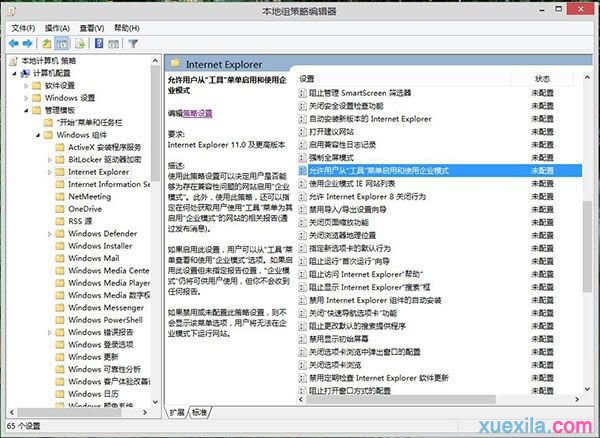
Task: Select RSS 源 tree folder
Action: (80, 221)
